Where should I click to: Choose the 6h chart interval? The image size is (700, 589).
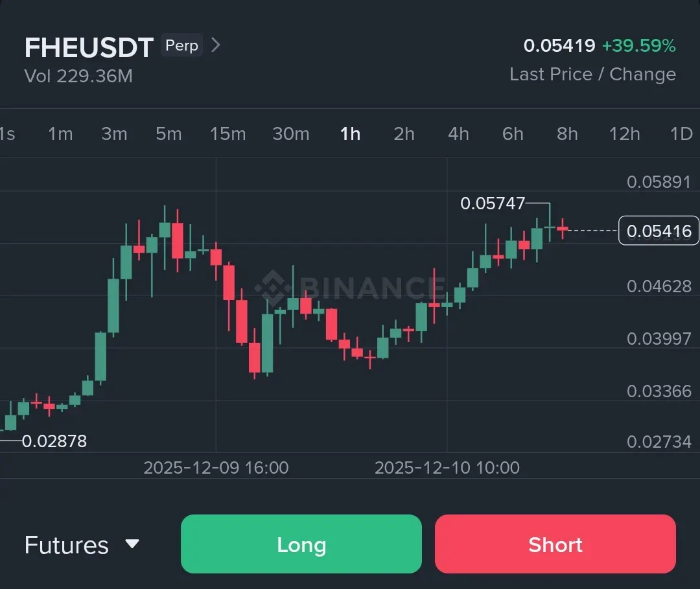click(x=513, y=134)
